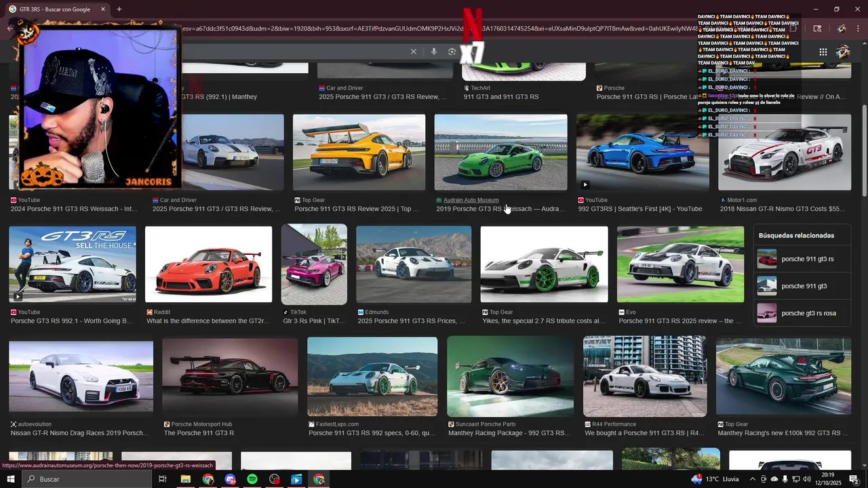
Task: Open the weather widget showing 13°C Lluvia
Action: 715,479
